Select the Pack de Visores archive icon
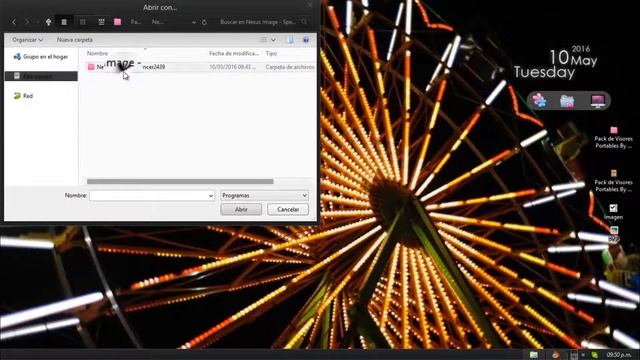Screen dimensions: 640x360 (613, 181)
